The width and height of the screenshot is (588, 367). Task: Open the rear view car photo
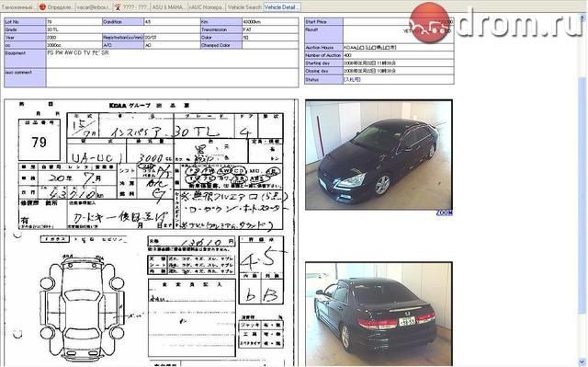click(379, 314)
